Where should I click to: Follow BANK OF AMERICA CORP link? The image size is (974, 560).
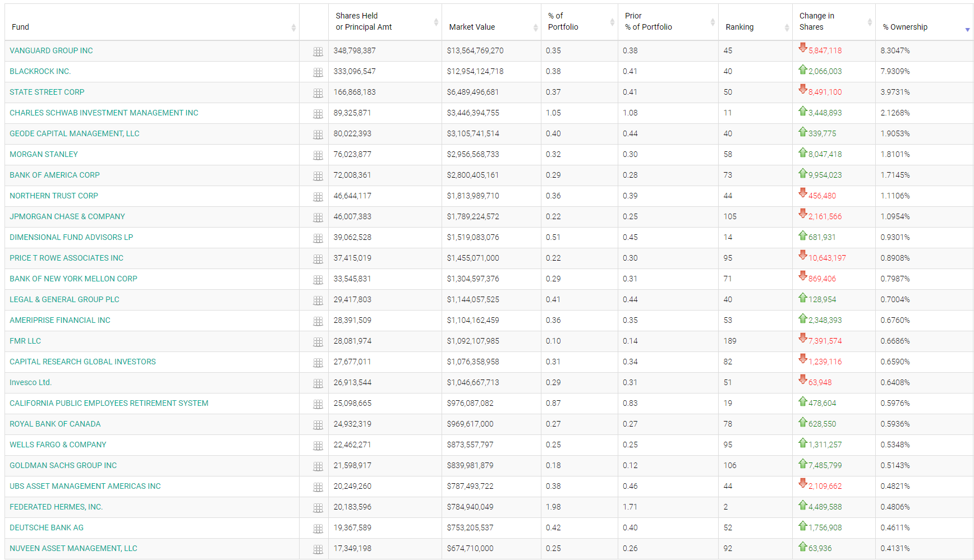(x=54, y=175)
